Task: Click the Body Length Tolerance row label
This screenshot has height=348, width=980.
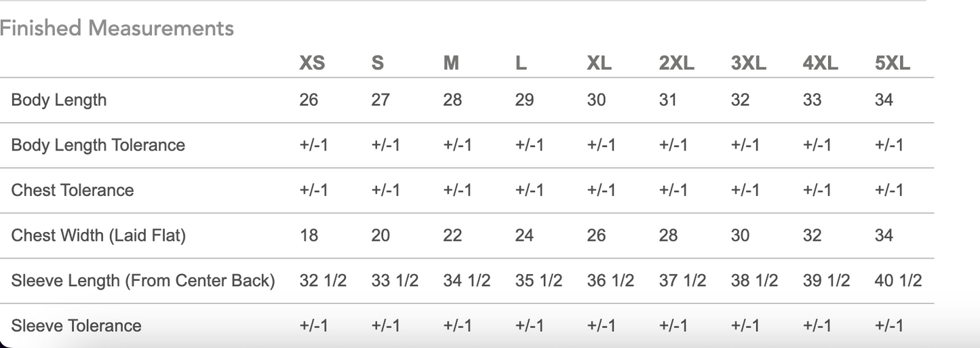Action: click(x=98, y=145)
